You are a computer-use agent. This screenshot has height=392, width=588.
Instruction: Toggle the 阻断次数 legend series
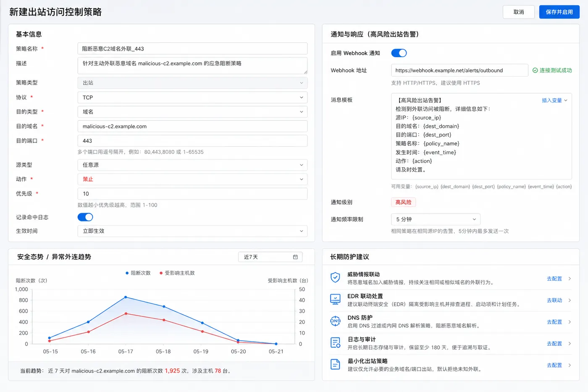click(138, 273)
